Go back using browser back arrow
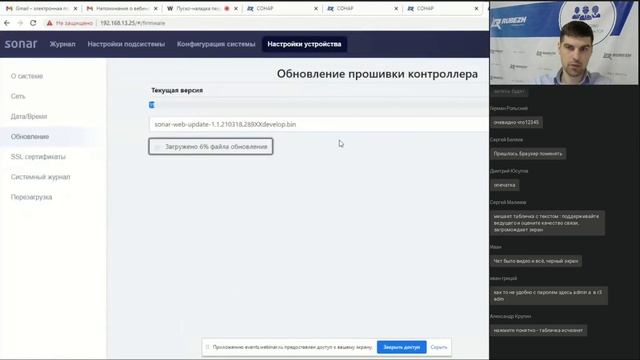 [7, 23]
